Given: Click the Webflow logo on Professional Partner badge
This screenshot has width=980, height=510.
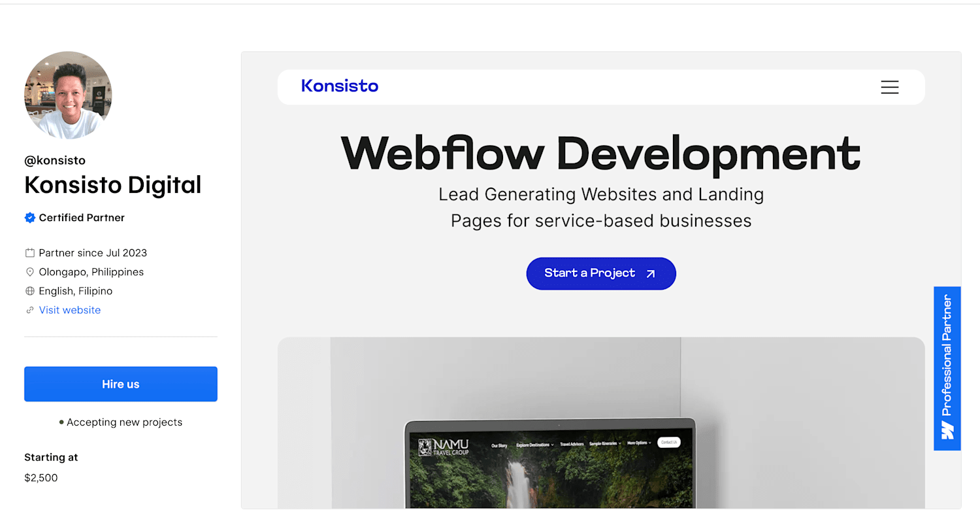Looking at the screenshot, I should [947, 430].
